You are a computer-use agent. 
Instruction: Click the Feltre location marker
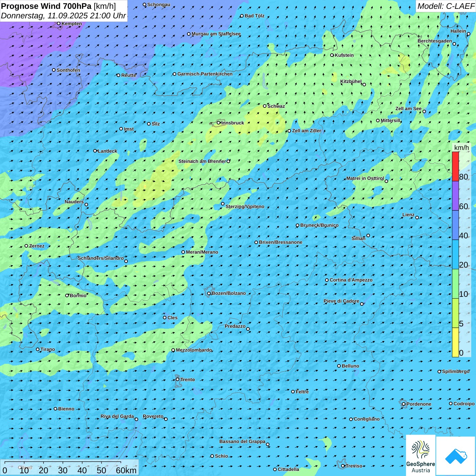[x=293, y=392]
